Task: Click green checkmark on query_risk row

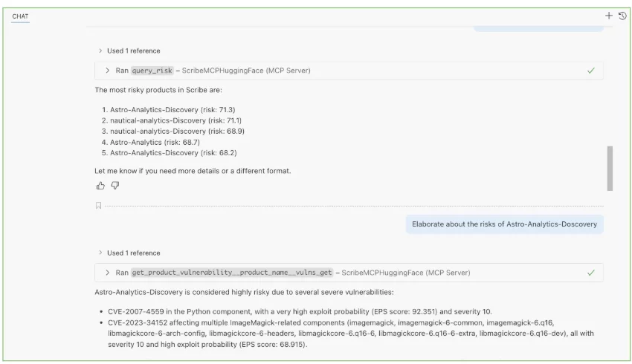Action: point(591,71)
